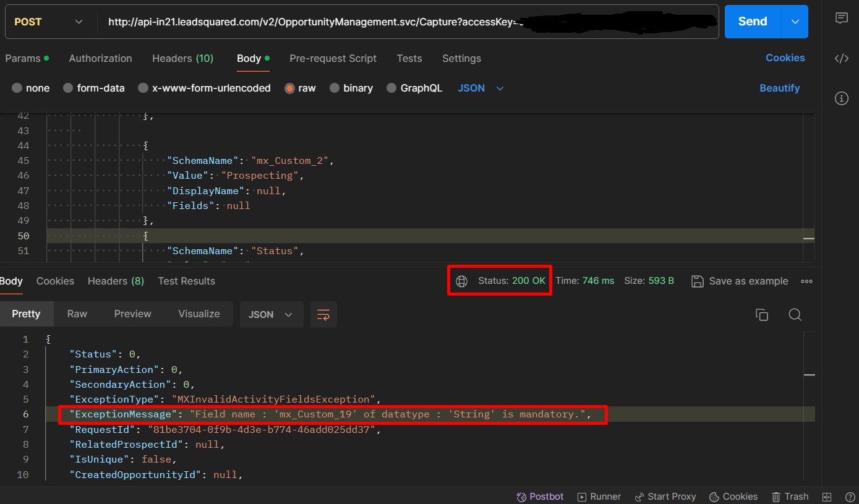Open the request info icon in sidebar

coord(841,98)
